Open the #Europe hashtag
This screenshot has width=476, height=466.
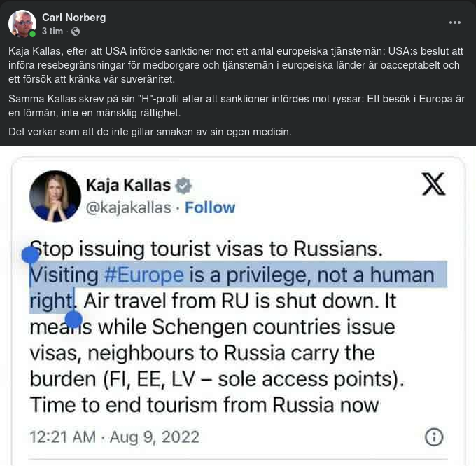click(x=143, y=274)
